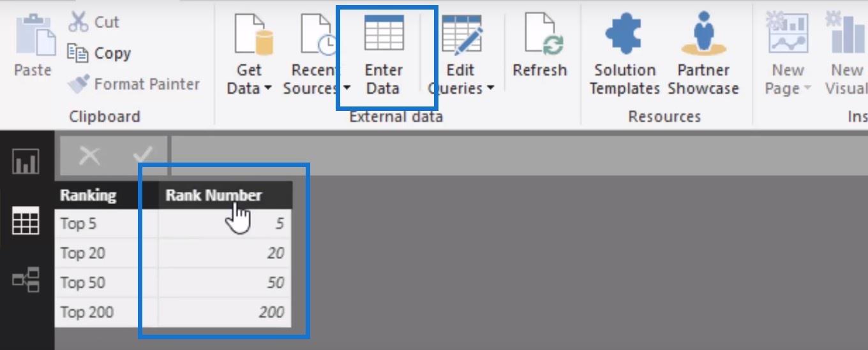This screenshot has height=350, width=868.
Task: Open Partner Showcase
Action: (x=703, y=54)
